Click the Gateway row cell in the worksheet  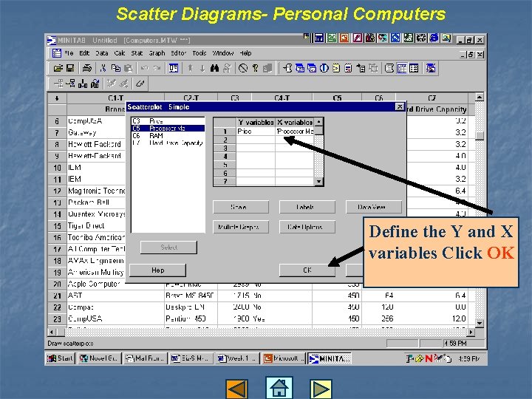tap(96, 133)
